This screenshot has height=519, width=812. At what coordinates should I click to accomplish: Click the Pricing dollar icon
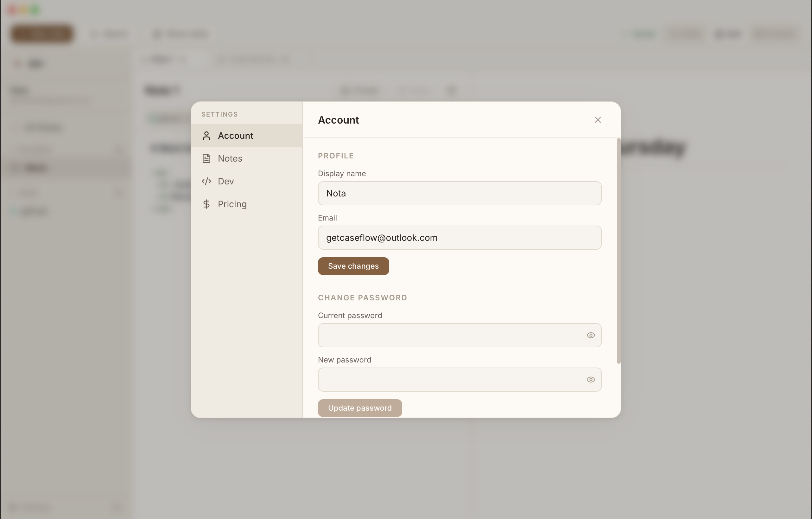click(x=206, y=204)
